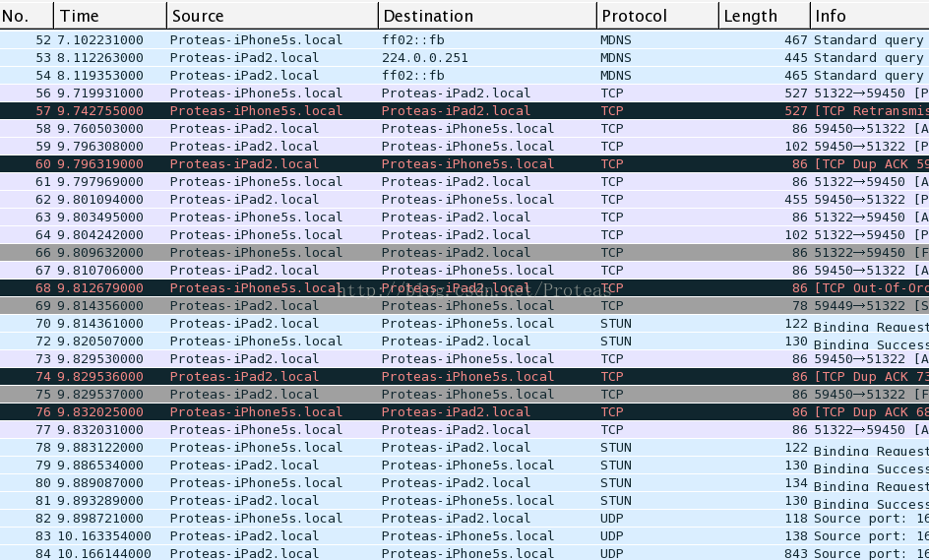Viewport: 929px width, 560px height.
Task: Select packet 61 at time 9.797969000
Action: (464, 182)
